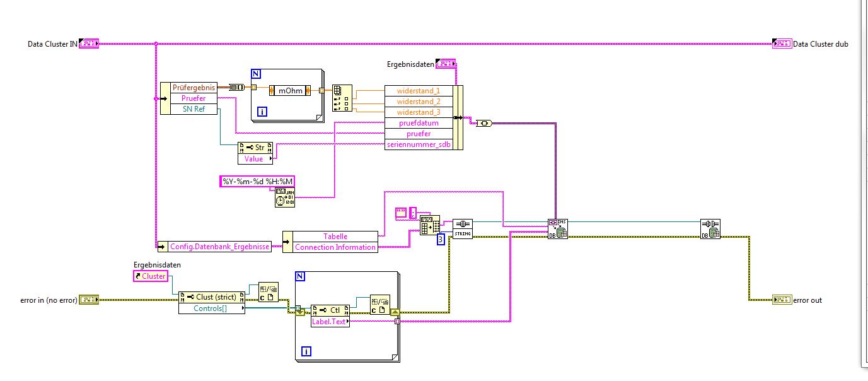The image size is (868, 381).
Task: Click the Clust (strict) property node header
Action: 212,297
